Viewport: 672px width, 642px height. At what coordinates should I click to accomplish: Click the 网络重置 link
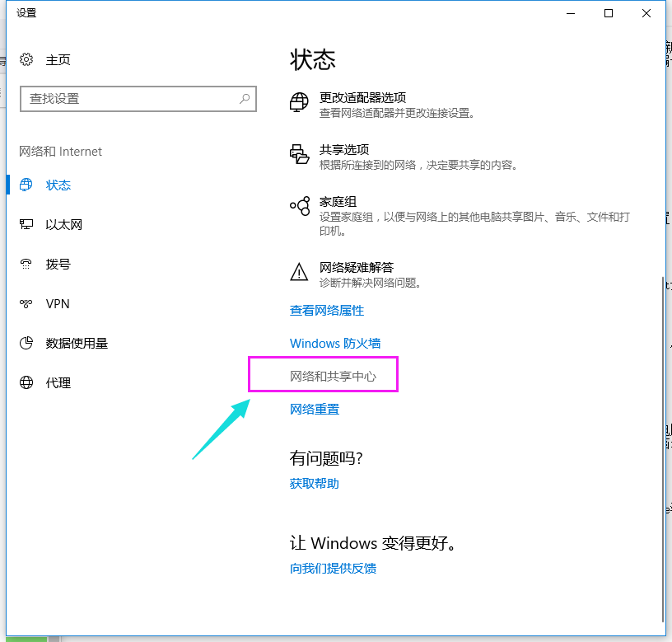click(315, 409)
